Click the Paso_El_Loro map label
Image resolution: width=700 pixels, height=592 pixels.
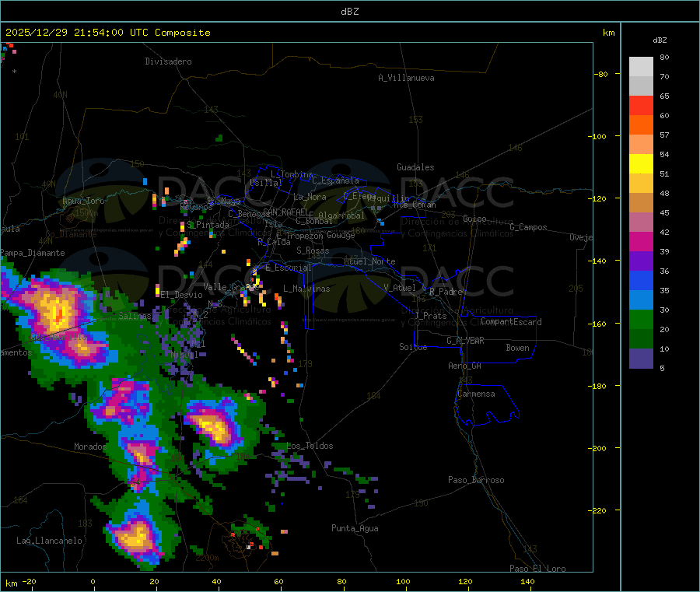538,569
